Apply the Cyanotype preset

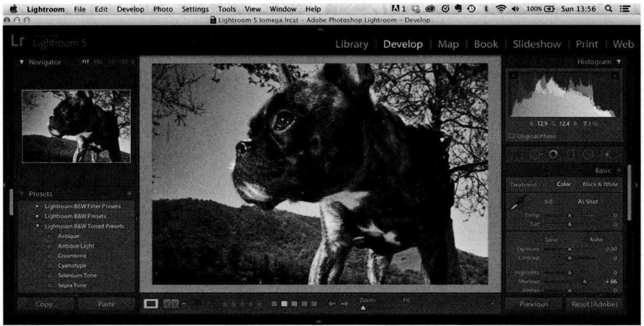coord(71,265)
